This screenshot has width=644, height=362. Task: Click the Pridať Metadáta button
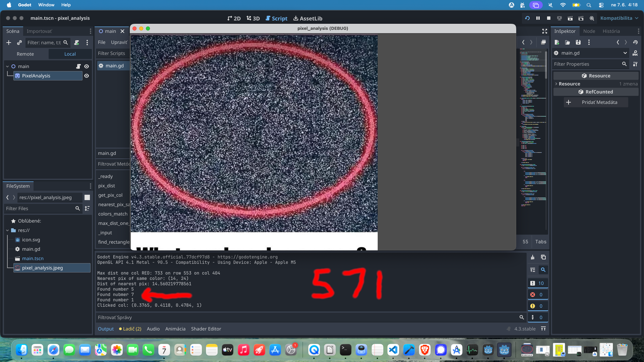click(x=596, y=102)
